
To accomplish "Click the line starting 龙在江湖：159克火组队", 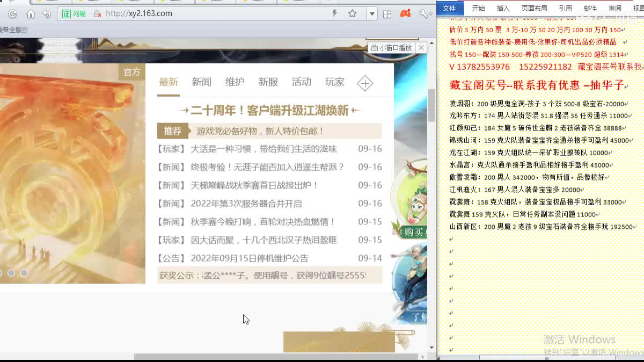I will pyautogui.click(x=529, y=153).
